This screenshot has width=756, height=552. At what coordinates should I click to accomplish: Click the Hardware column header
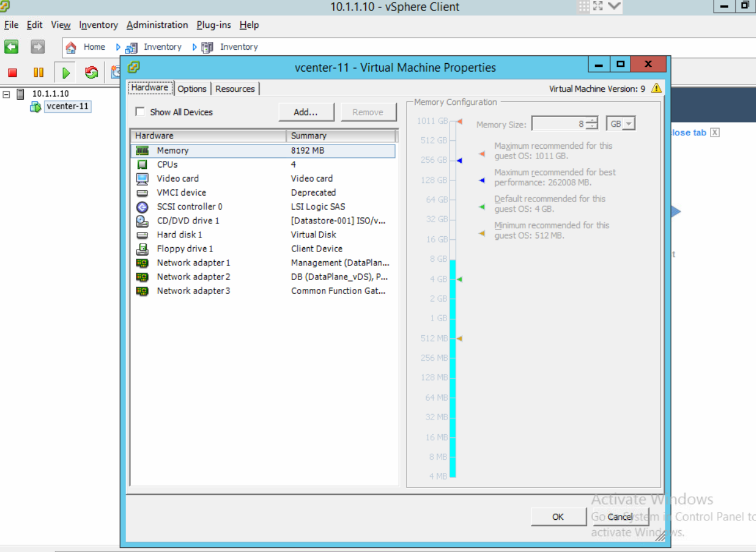click(208, 135)
